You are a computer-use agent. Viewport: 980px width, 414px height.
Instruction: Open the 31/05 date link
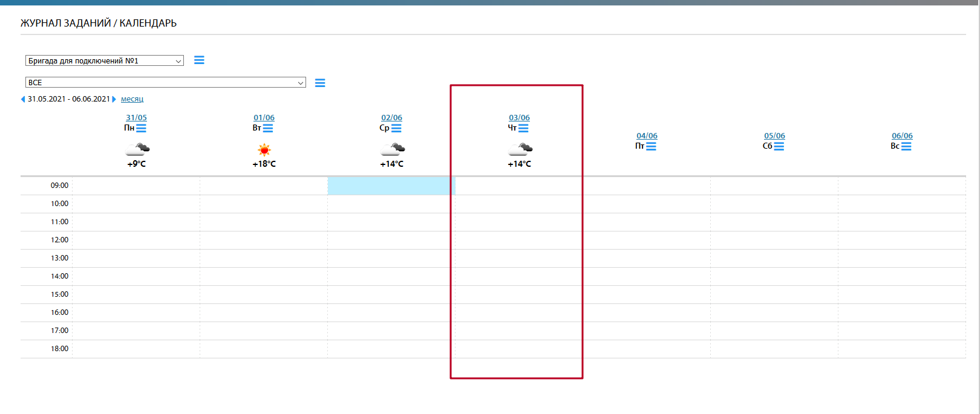pyautogui.click(x=136, y=118)
